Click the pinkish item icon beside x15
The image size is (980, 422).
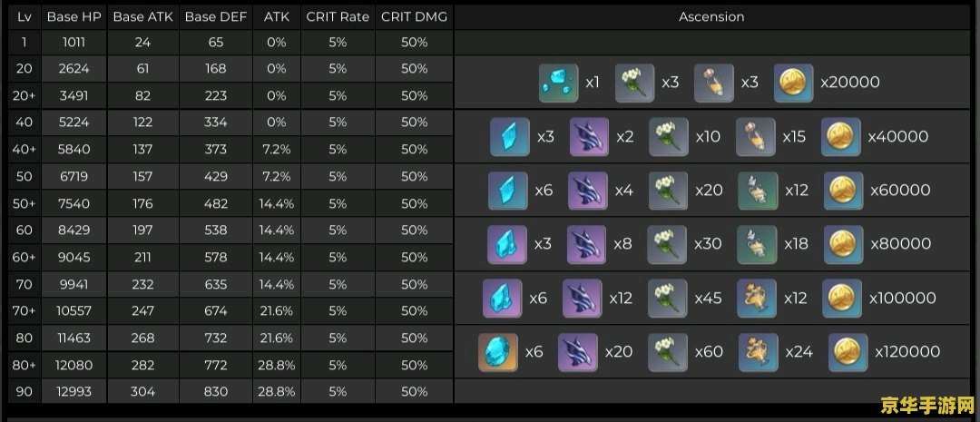click(x=756, y=137)
